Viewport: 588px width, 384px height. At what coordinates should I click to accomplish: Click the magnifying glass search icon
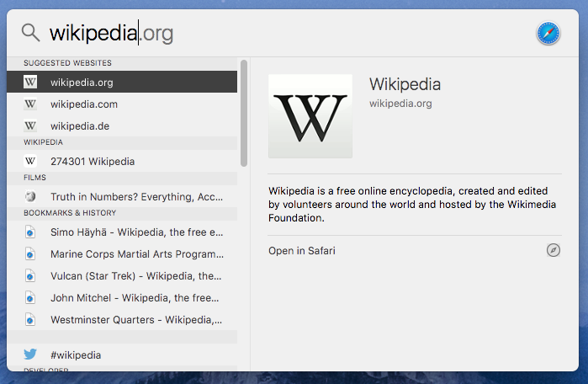[30, 33]
